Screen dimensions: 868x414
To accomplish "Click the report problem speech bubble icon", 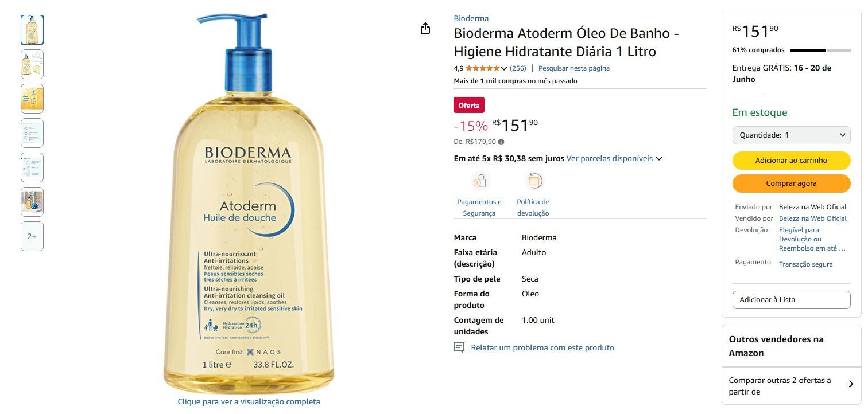I will [x=459, y=347].
